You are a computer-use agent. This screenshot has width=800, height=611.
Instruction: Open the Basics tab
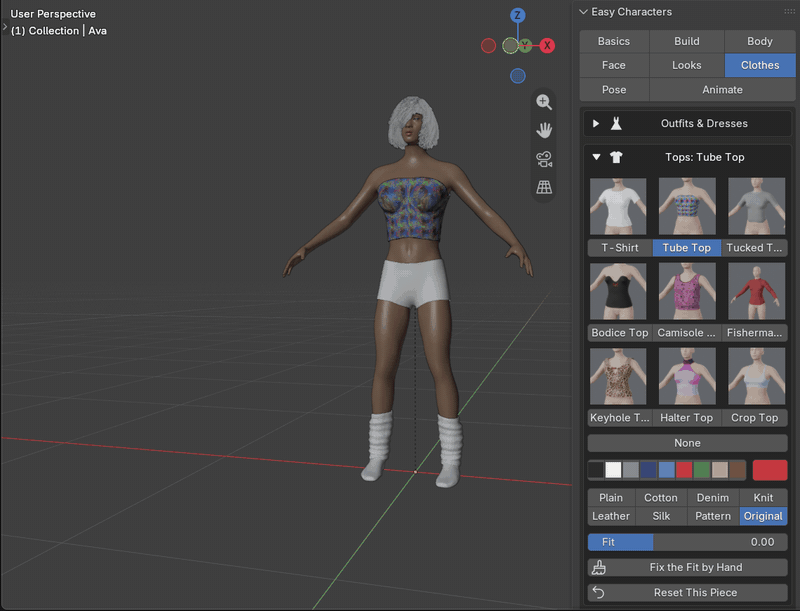(x=614, y=41)
